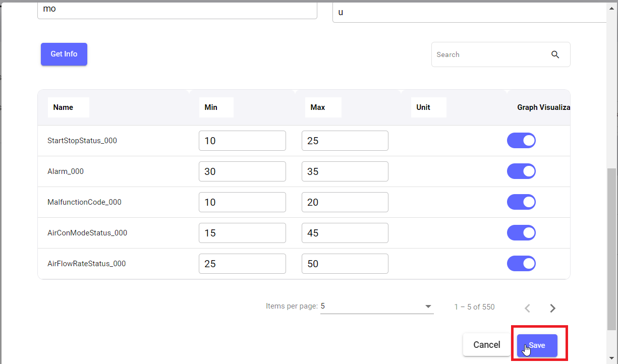Select the MalfunctionCode_000 row name
Screen dimensions: 618x364
84,202
